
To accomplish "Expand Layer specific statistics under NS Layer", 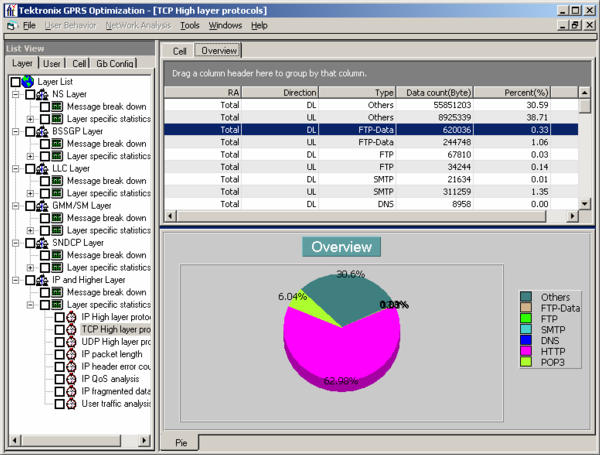I will (x=30, y=119).
